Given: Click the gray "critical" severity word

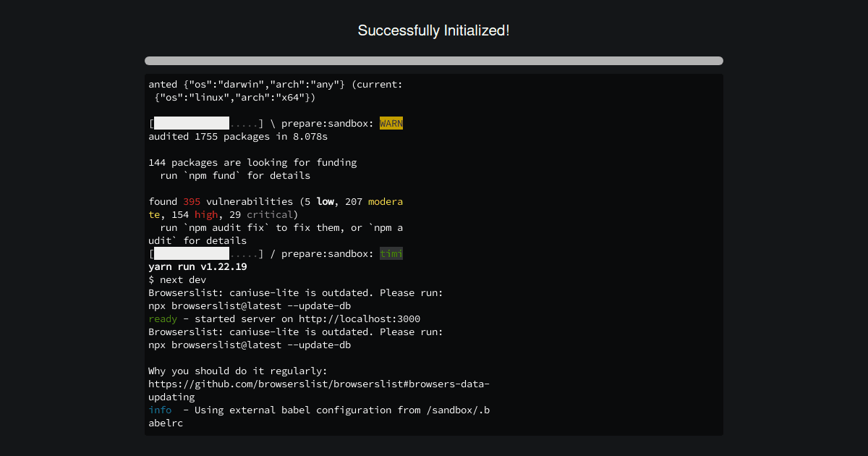Looking at the screenshot, I should (269, 215).
